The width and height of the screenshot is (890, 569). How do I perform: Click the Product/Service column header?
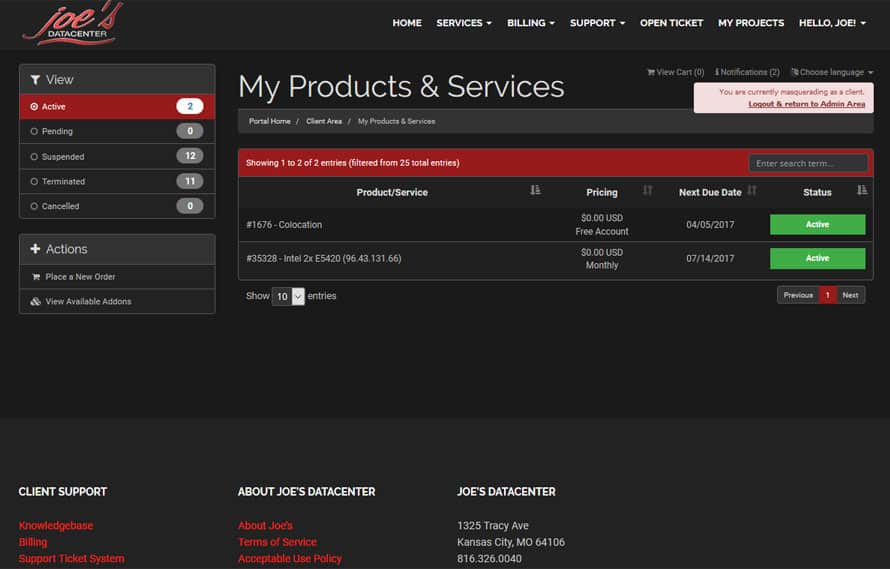coord(392,193)
